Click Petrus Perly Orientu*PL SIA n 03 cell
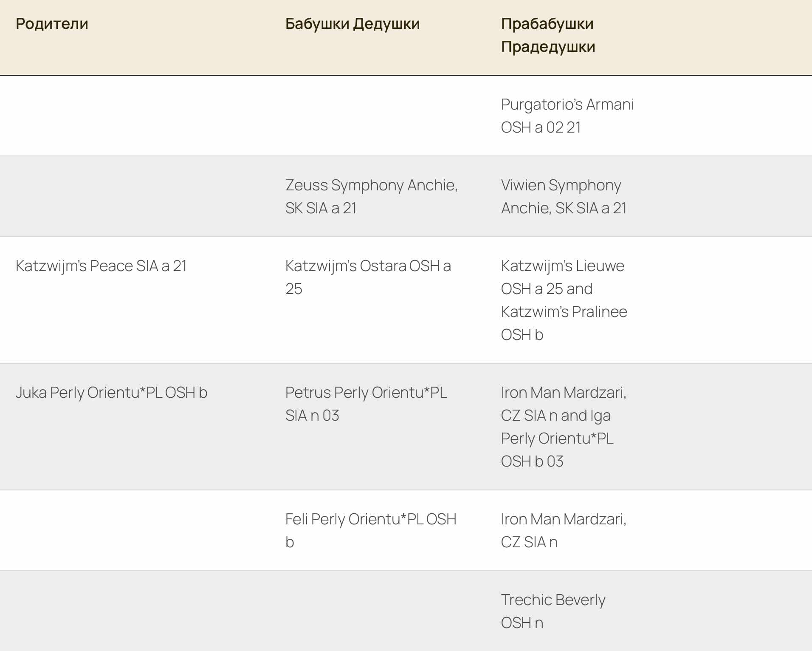This screenshot has width=812, height=651. [x=366, y=404]
